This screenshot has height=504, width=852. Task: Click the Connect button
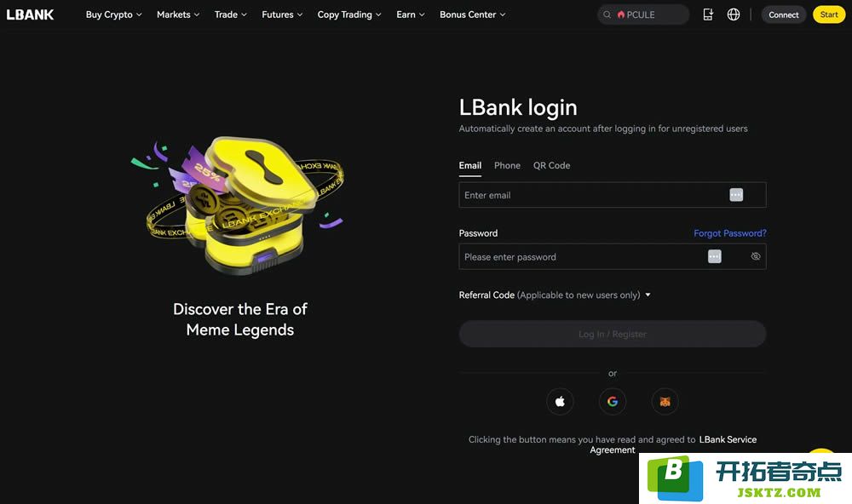pos(784,14)
